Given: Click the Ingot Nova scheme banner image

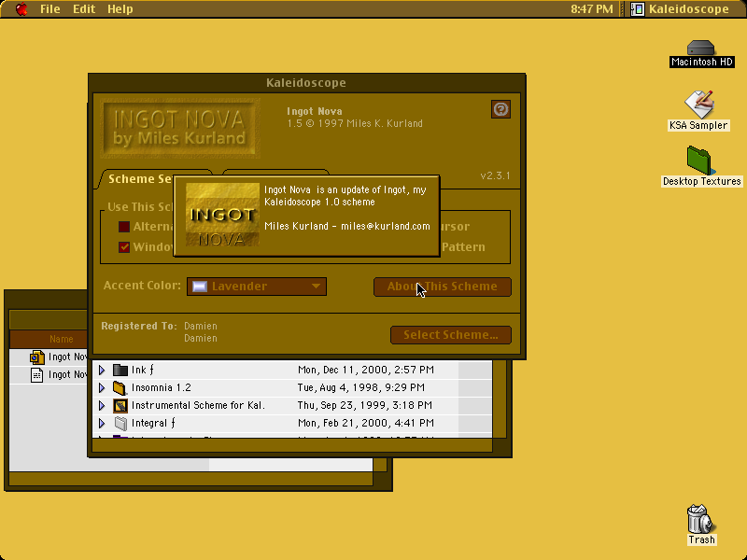Looking at the screenshot, I should tap(180, 128).
